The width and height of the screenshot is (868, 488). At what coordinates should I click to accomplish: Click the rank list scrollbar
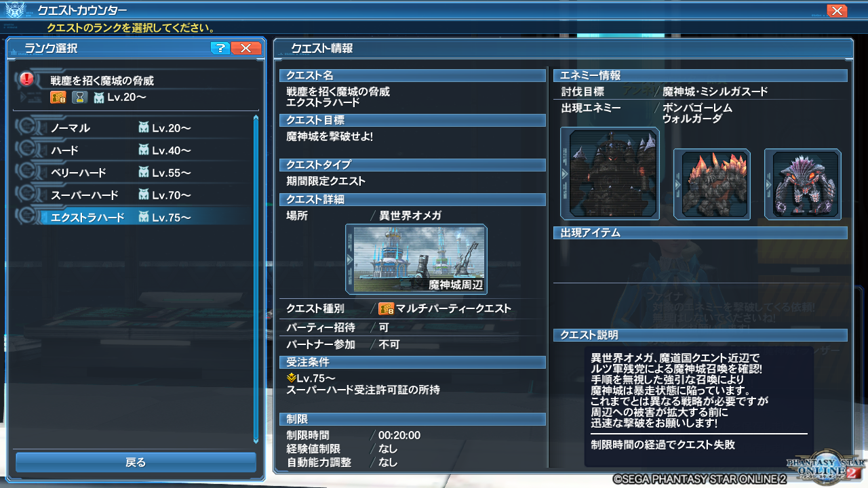pyautogui.click(x=256, y=279)
